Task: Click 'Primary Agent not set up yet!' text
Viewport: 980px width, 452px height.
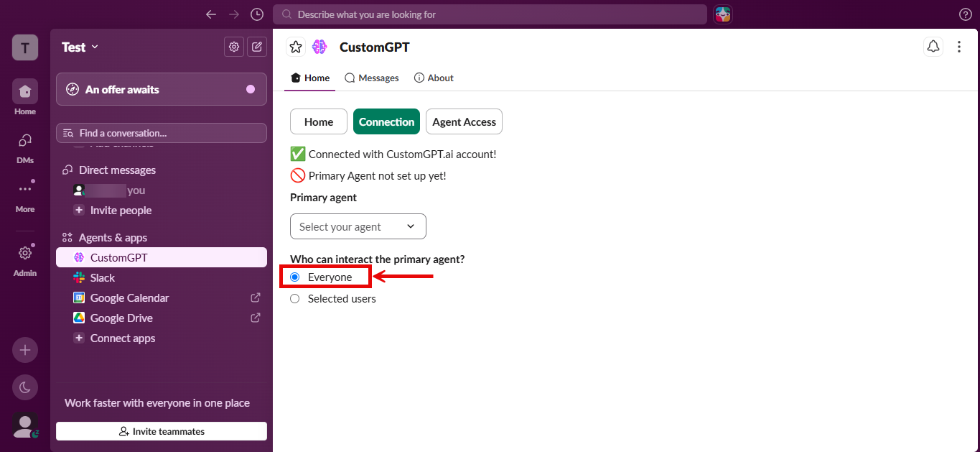Action: (378, 175)
